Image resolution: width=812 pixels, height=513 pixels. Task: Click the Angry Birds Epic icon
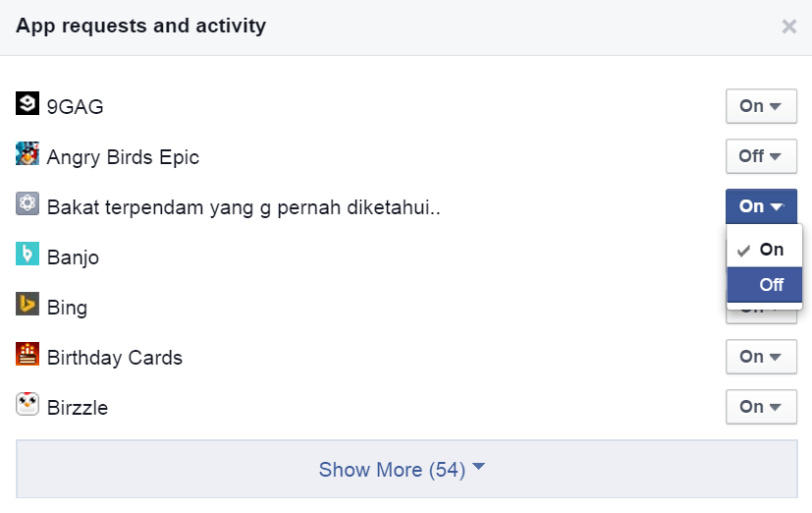(x=27, y=153)
